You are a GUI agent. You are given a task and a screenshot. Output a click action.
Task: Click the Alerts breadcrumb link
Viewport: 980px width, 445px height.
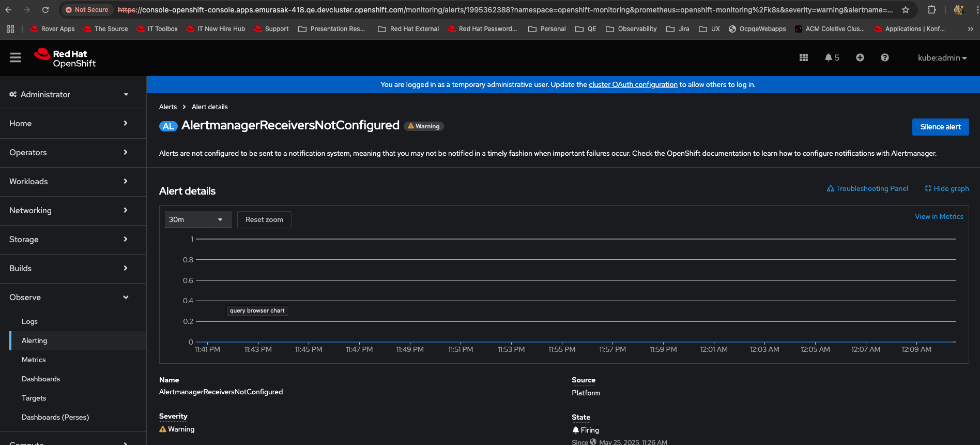(x=168, y=107)
